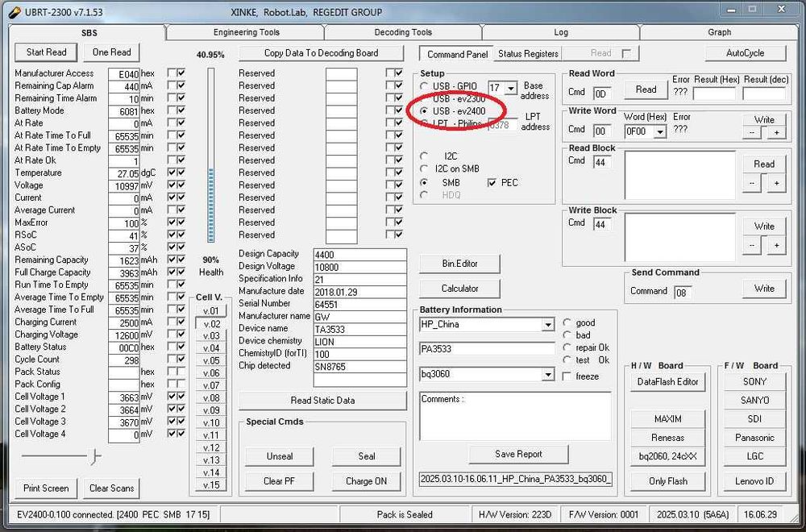Enable the PEC checkbox
Image resolution: width=806 pixels, height=532 pixels.
pos(492,183)
